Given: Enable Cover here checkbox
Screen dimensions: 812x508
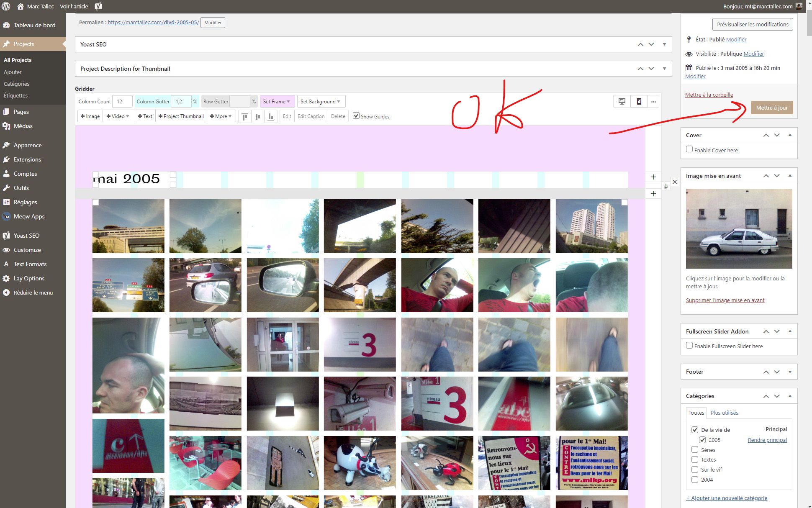Looking at the screenshot, I should (x=689, y=149).
